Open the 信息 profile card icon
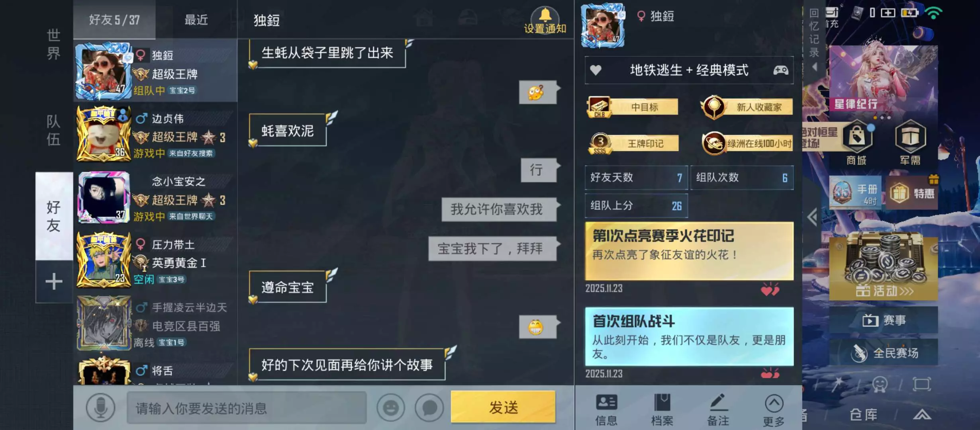980x430 pixels. tap(606, 403)
